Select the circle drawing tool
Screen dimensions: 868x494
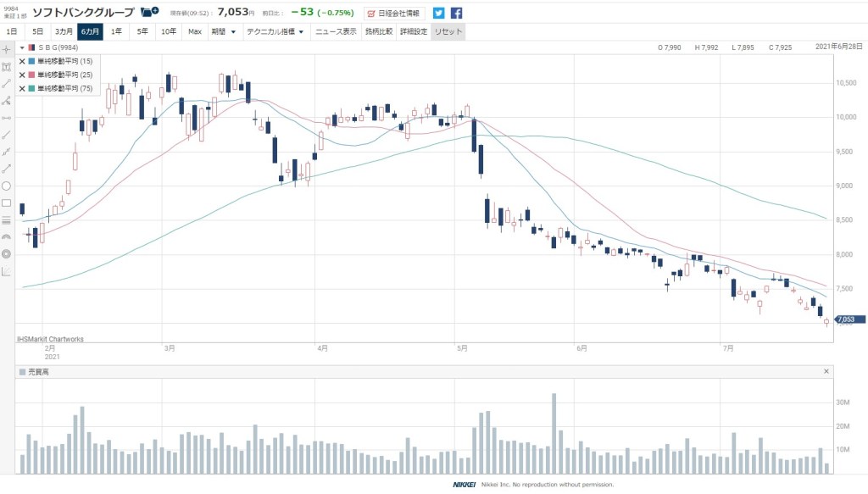(x=7, y=186)
